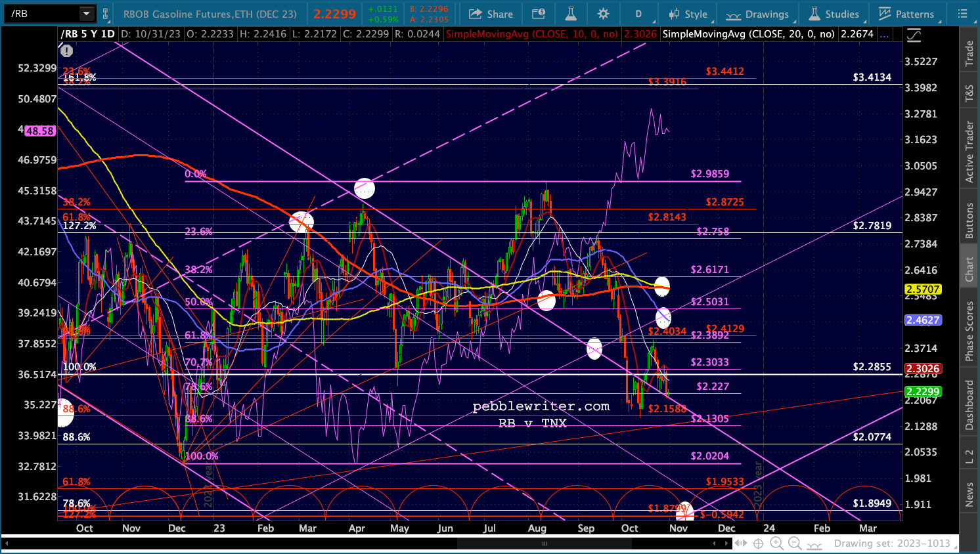Click the +0.0131 net change value
The image size is (980, 554).
tap(383, 9)
